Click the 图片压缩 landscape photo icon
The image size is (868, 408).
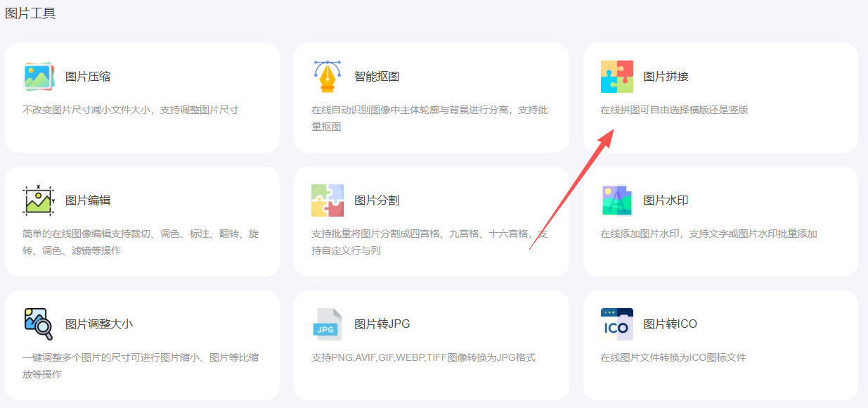(x=39, y=77)
